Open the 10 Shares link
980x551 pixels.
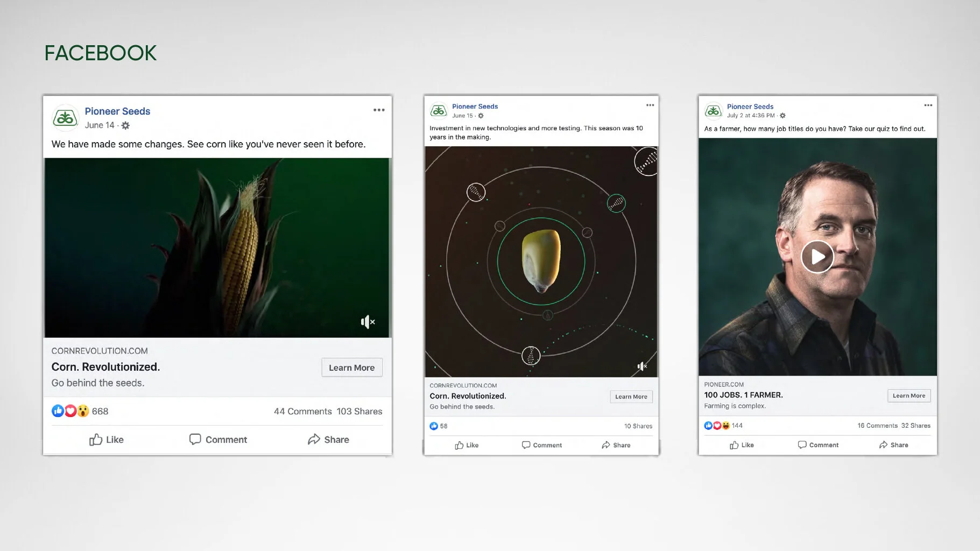point(638,426)
